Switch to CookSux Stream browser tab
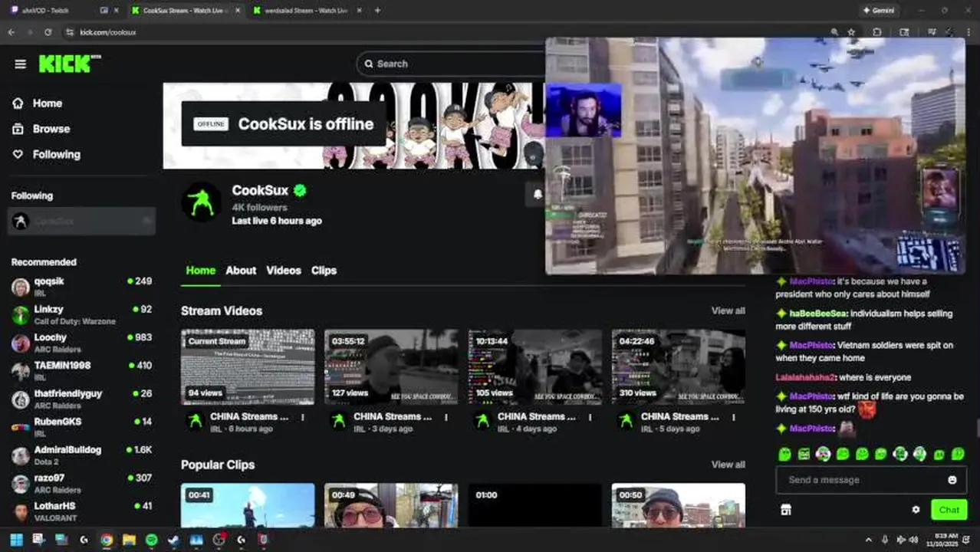This screenshot has height=552, width=980. point(184,11)
